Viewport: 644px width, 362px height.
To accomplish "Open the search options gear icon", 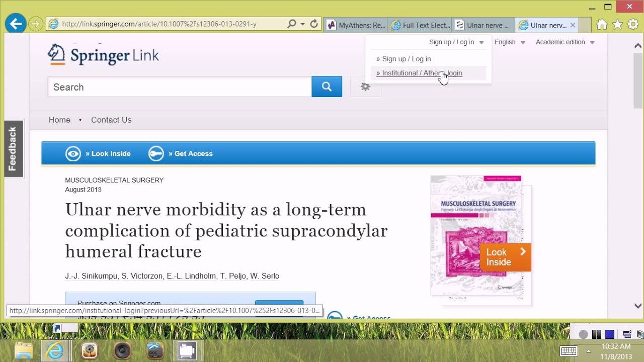I will pyautogui.click(x=366, y=87).
